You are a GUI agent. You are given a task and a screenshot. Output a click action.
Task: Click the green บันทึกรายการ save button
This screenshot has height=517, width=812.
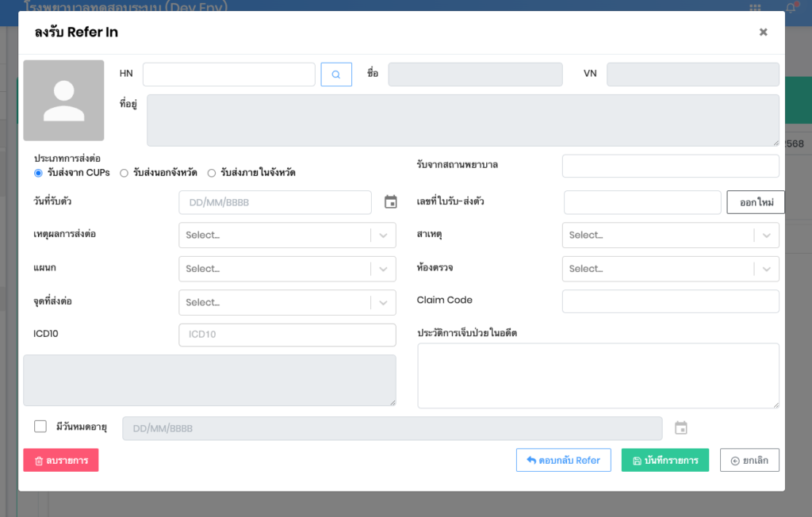coord(665,461)
